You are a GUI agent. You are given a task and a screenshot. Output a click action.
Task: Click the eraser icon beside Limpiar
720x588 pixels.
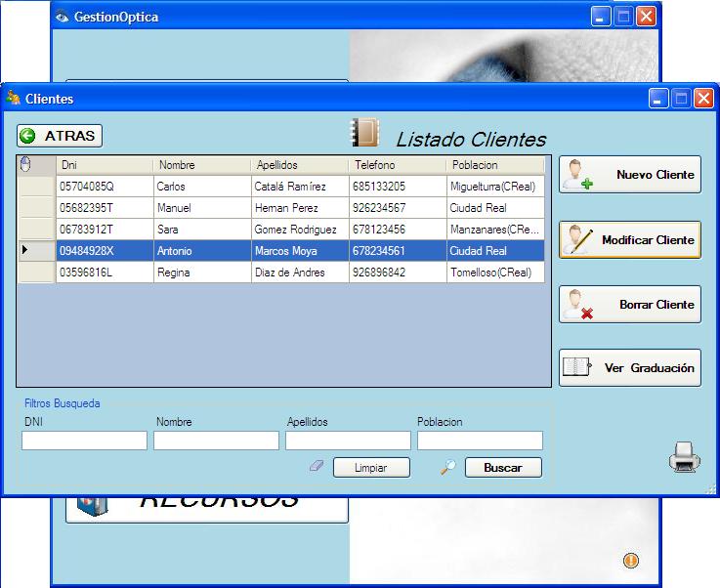317,466
